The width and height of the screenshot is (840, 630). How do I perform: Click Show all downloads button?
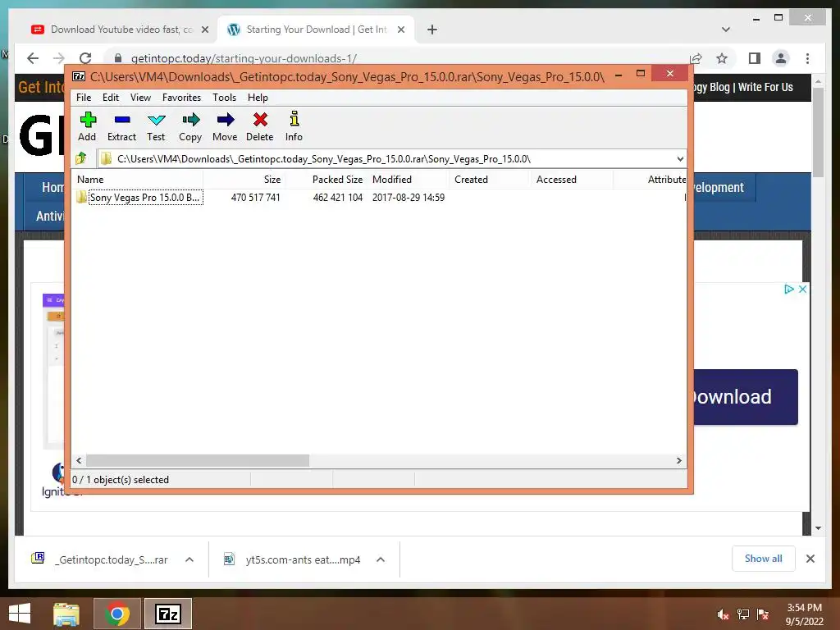click(764, 559)
